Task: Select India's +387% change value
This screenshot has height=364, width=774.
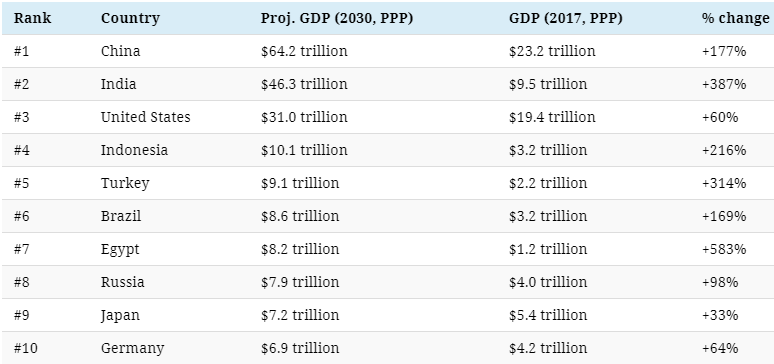Action: tap(724, 84)
